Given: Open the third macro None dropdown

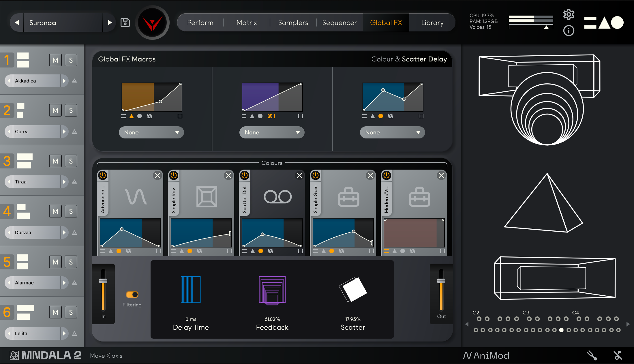Looking at the screenshot, I should (x=392, y=132).
